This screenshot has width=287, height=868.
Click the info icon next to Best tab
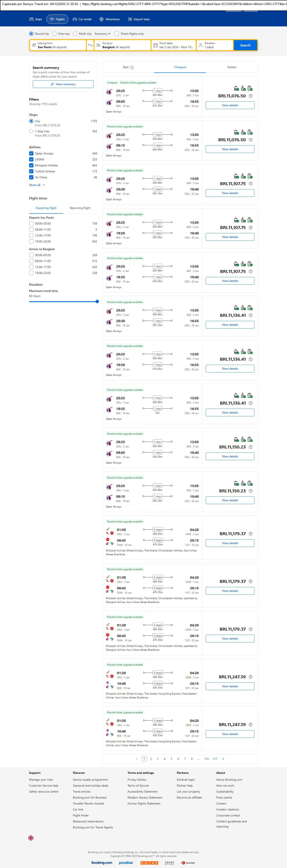point(132,67)
